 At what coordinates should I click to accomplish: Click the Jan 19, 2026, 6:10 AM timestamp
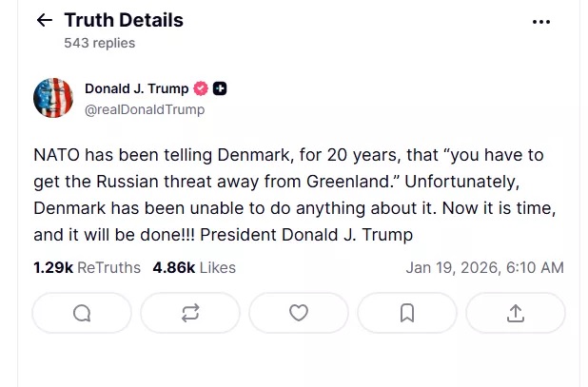pos(484,268)
